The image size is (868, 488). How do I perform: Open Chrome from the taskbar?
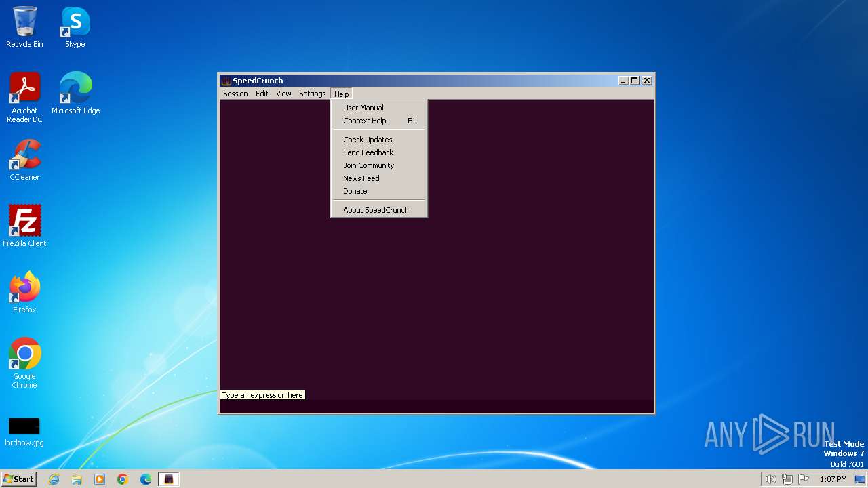(x=123, y=479)
